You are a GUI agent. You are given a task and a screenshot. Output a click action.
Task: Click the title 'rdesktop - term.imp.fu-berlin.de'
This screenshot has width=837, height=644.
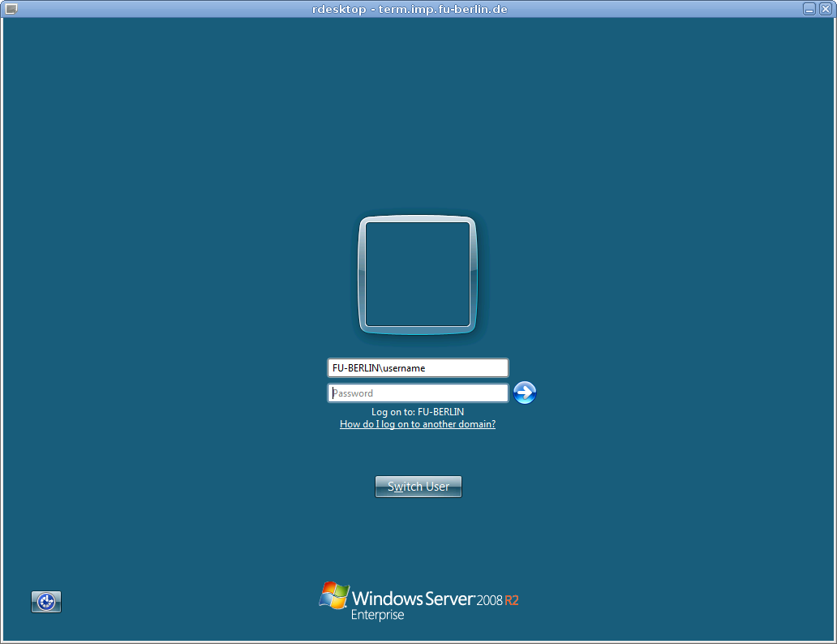coord(410,8)
